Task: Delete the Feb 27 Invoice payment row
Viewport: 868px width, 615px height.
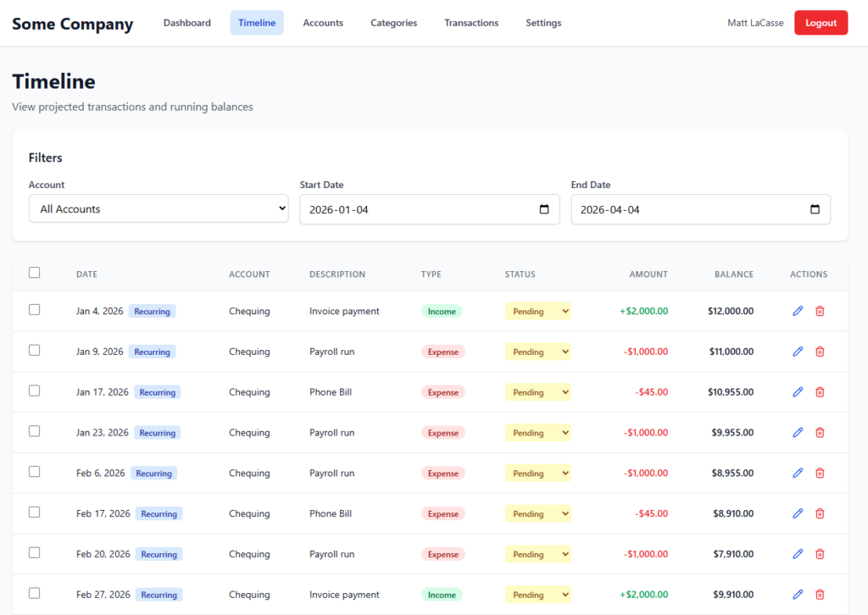Action: pyautogui.click(x=820, y=595)
